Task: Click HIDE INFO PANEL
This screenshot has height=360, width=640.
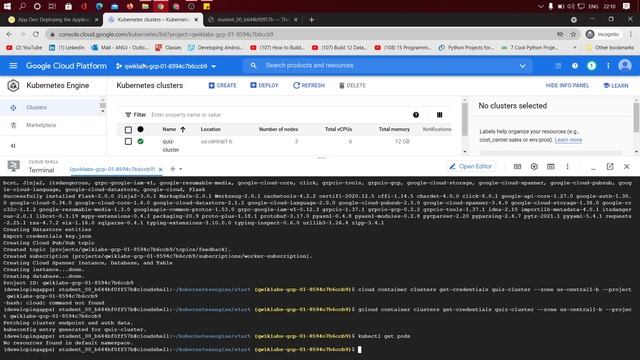Action: (567, 85)
